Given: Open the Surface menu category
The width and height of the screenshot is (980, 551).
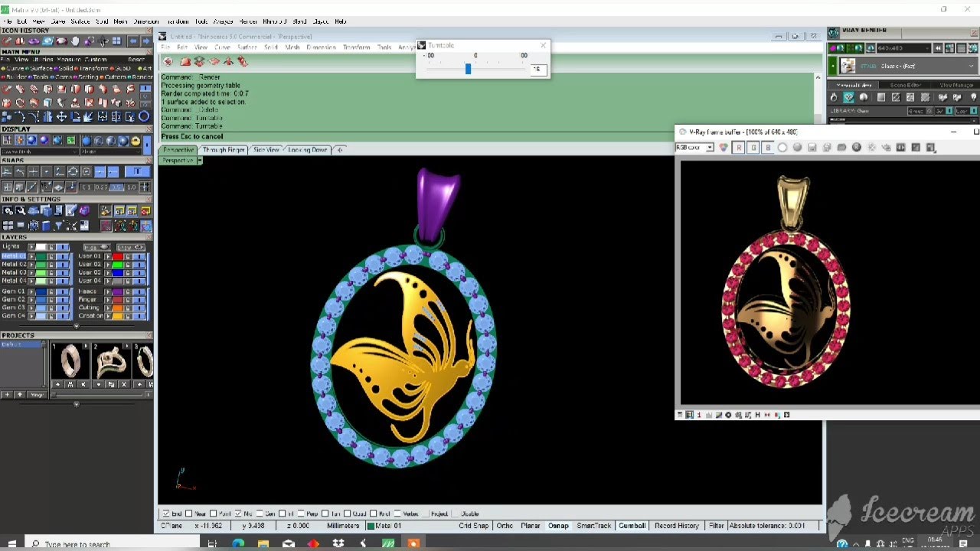Looking at the screenshot, I should (38, 68).
